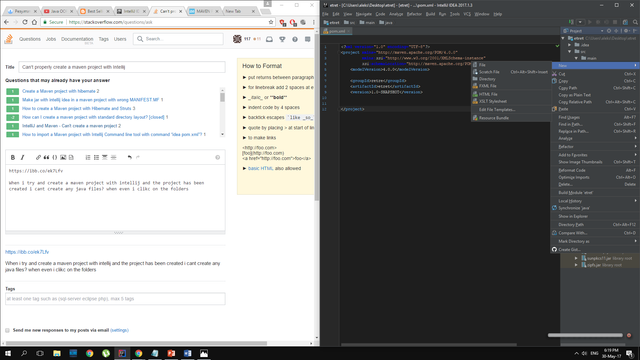This screenshot has width=640, height=360.
Task: Open 'Create a Maven project with hibernate' link
Action: [60, 91]
